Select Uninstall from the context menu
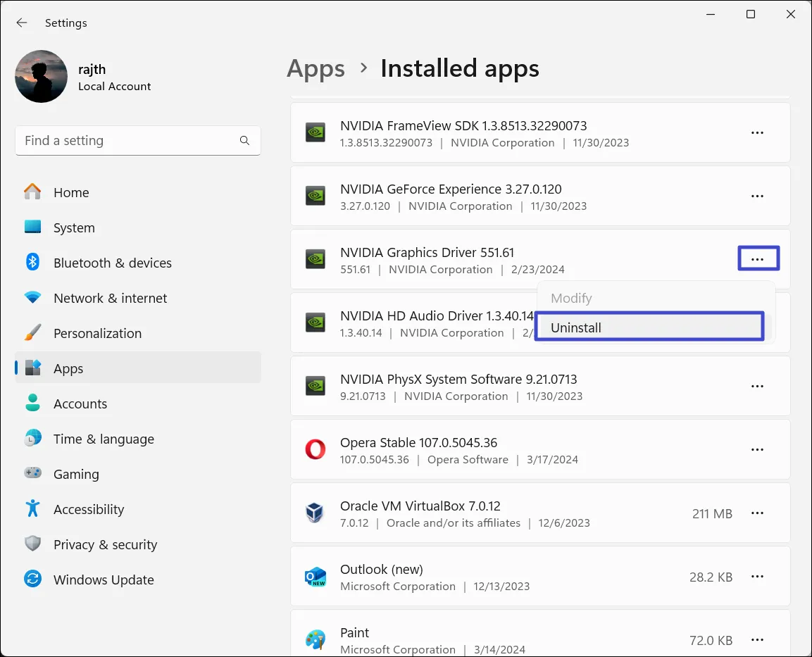 pos(576,327)
